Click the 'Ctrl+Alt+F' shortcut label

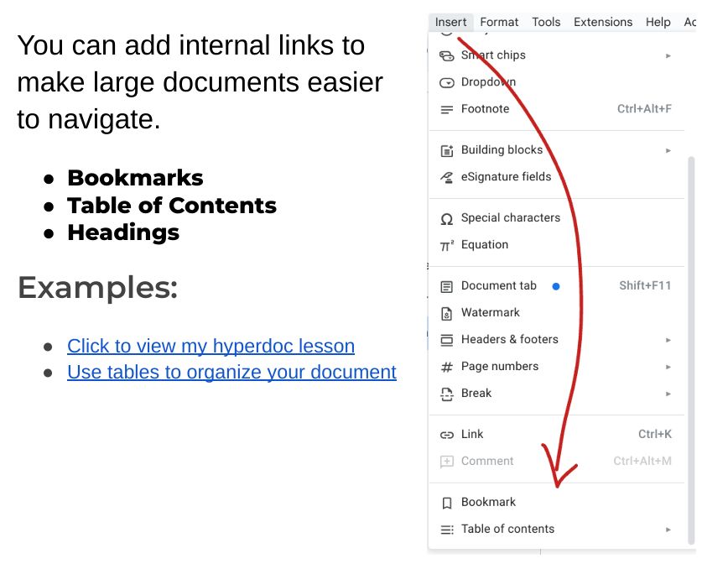tap(644, 109)
